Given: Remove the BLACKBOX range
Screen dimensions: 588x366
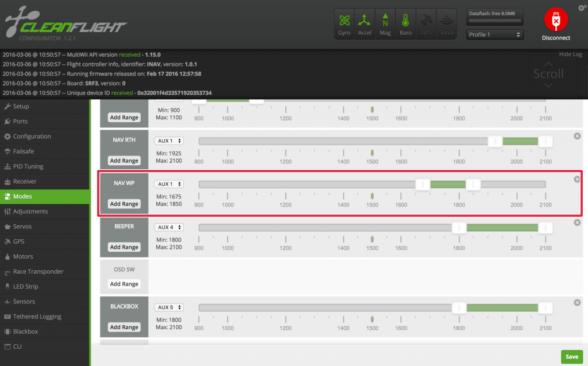Looking at the screenshot, I should tap(577, 302).
